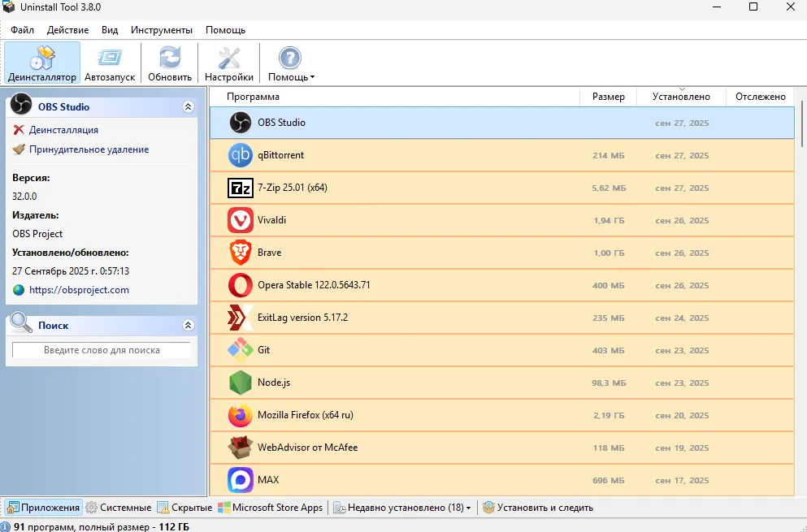Open the Инструменты menu

162,30
